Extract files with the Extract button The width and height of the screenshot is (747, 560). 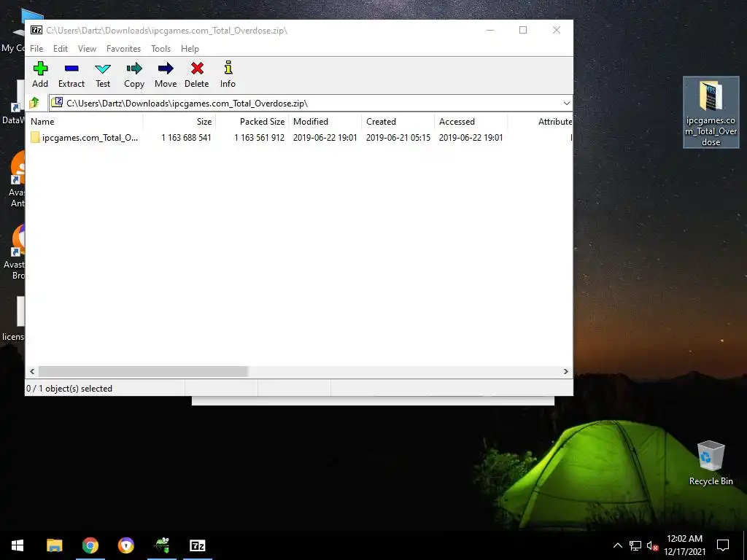[x=71, y=74]
